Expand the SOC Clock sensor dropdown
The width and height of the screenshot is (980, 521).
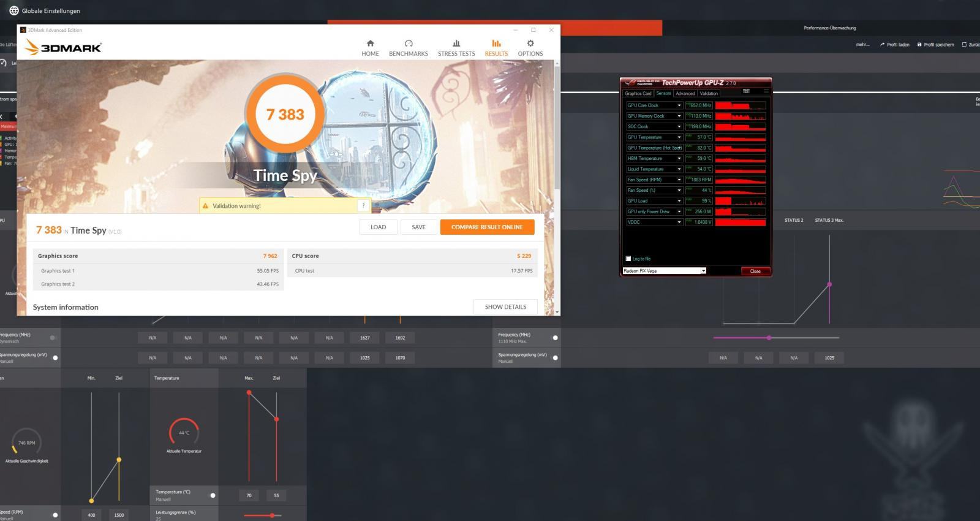coord(679,126)
